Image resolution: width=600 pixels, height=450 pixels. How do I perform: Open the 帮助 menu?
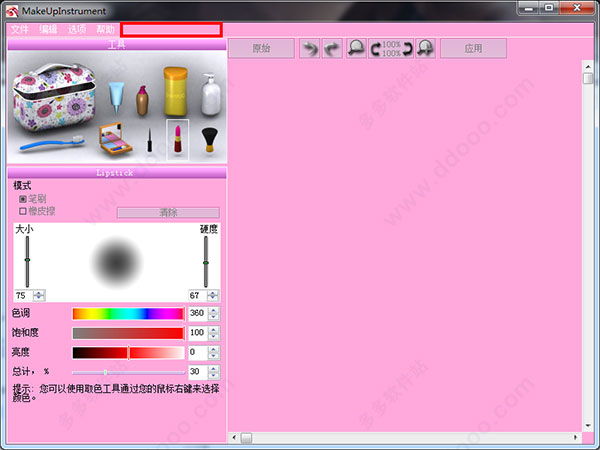tap(105, 29)
